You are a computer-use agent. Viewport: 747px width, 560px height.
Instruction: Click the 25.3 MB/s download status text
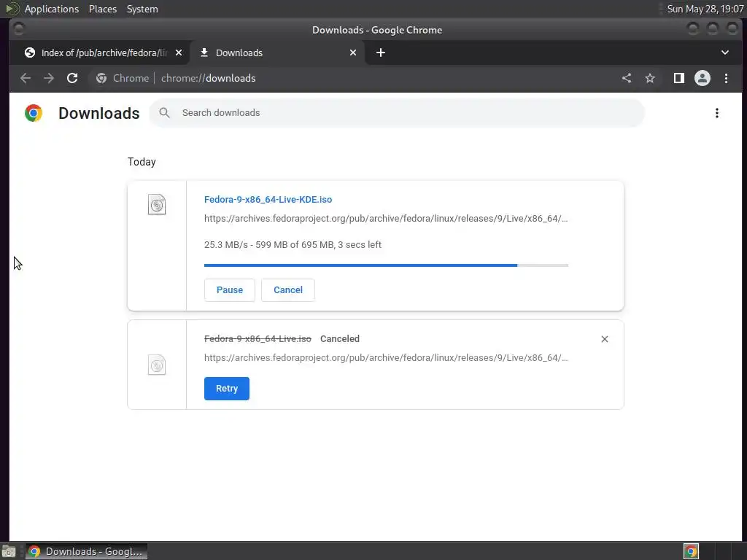293,245
